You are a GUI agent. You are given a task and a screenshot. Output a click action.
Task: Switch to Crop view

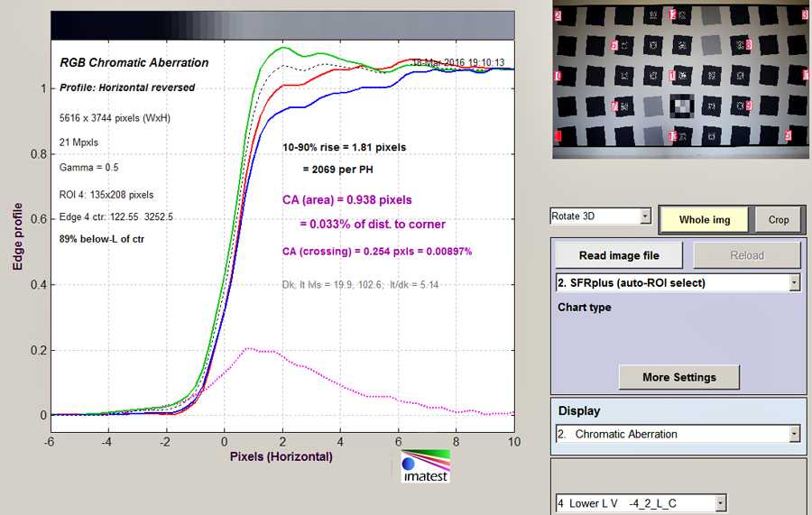pos(778,219)
